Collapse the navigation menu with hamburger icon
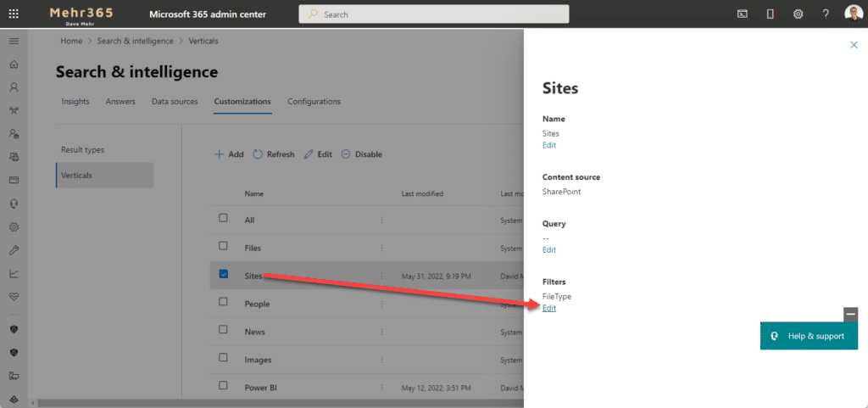868x408 pixels. pos(14,41)
